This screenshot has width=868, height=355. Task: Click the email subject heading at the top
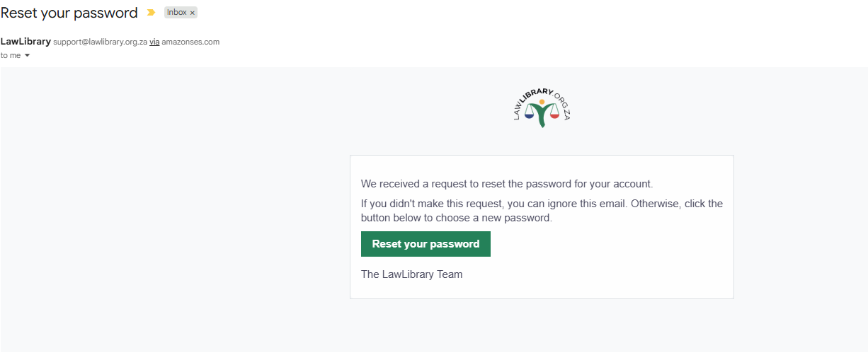pyautogui.click(x=69, y=13)
